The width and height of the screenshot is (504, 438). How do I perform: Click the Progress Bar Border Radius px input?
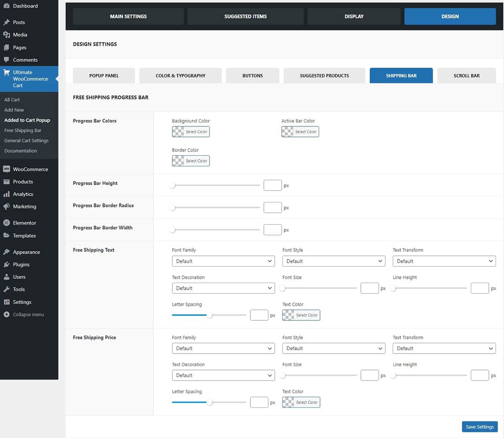pyautogui.click(x=273, y=207)
